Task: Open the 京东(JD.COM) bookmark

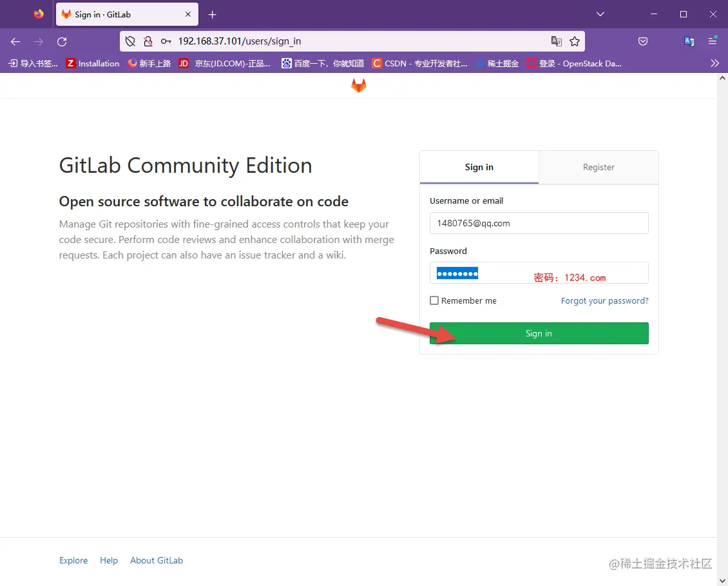Action: (x=225, y=64)
